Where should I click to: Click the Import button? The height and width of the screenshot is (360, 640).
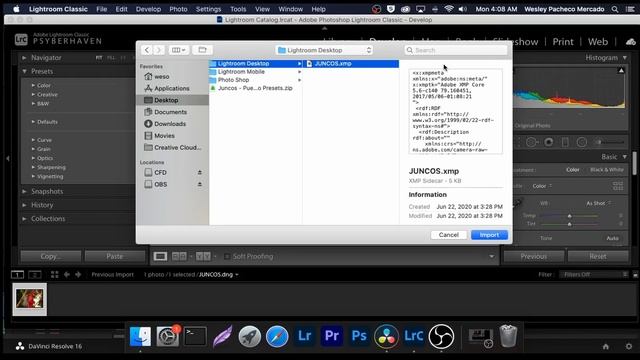point(489,235)
